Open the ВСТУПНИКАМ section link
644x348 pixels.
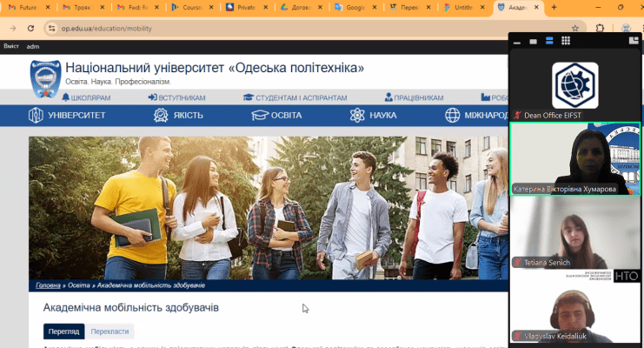pos(182,98)
